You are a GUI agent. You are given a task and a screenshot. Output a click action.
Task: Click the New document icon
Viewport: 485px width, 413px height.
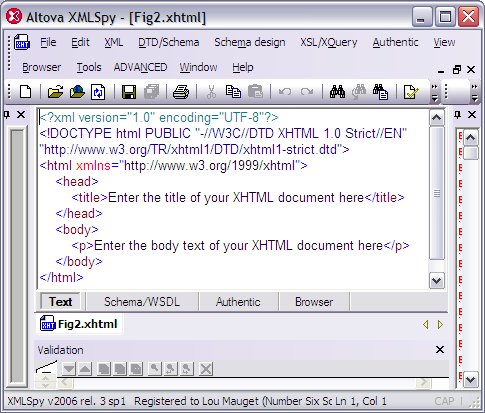point(26,92)
